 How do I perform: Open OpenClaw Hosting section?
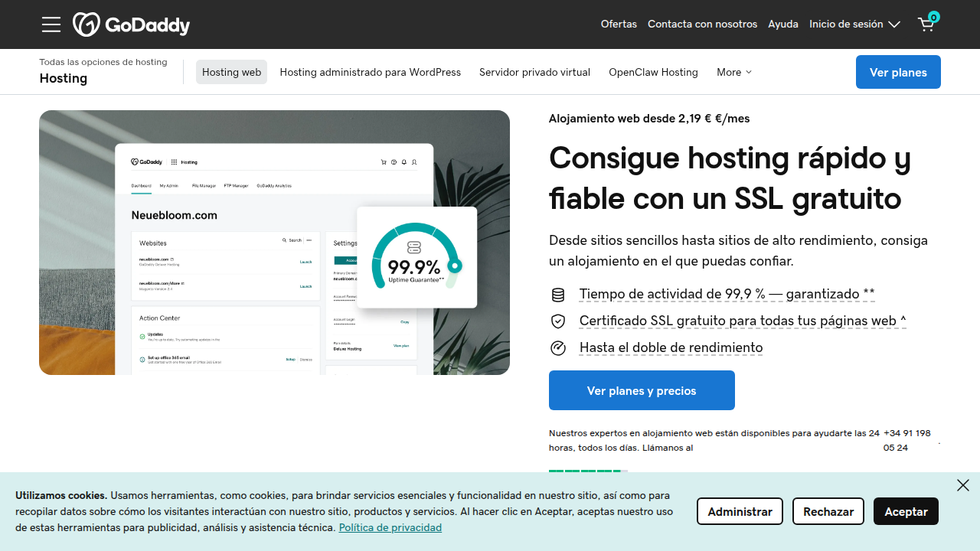(x=653, y=72)
